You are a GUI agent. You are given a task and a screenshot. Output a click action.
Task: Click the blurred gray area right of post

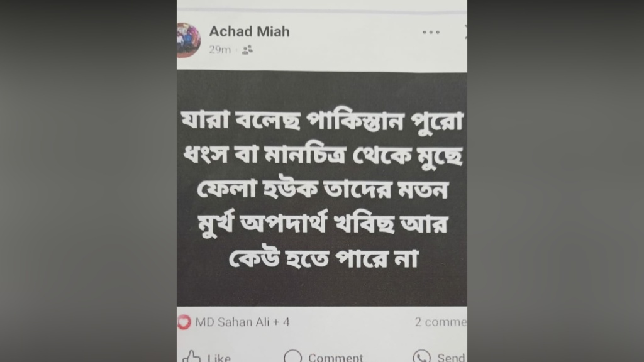click(556, 181)
